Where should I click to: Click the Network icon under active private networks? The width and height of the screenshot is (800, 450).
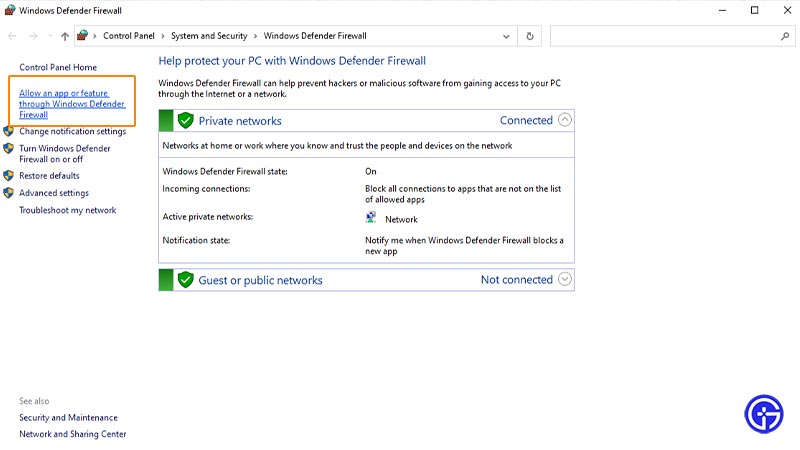tap(371, 218)
